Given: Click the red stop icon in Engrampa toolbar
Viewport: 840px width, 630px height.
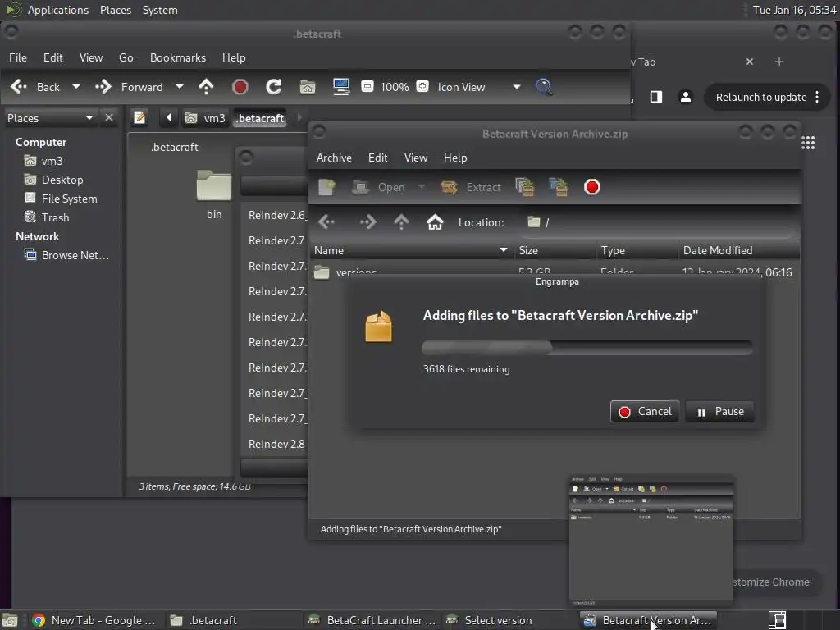Looking at the screenshot, I should [592, 187].
